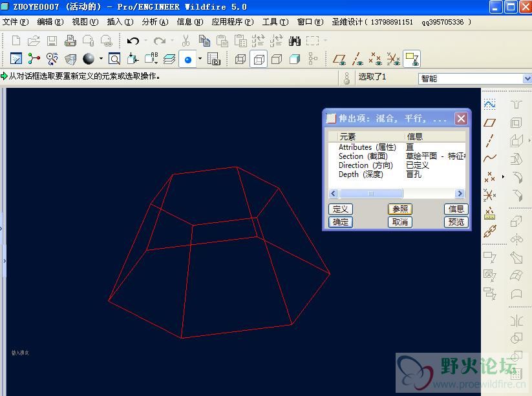Image resolution: width=532 pixels, height=396 pixels.
Task: Click the dialog scroll left arrow
Action: click(334, 194)
